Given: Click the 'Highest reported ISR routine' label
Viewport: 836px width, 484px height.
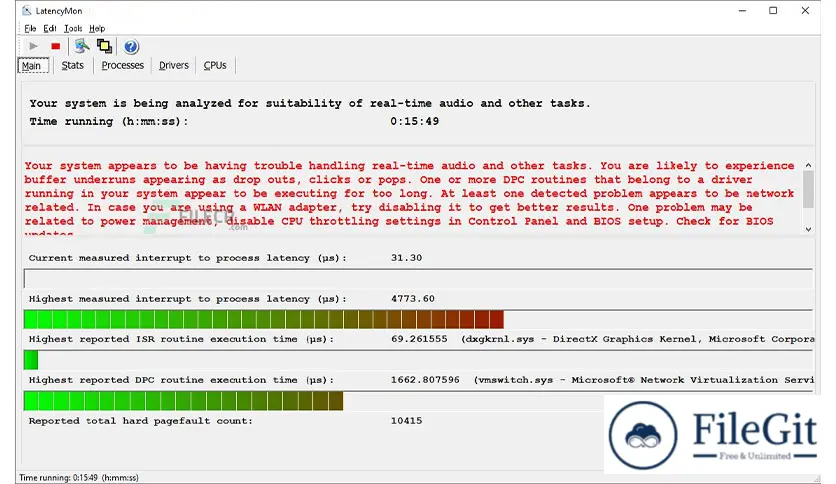Looking at the screenshot, I should pyautogui.click(x=181, y=340).
